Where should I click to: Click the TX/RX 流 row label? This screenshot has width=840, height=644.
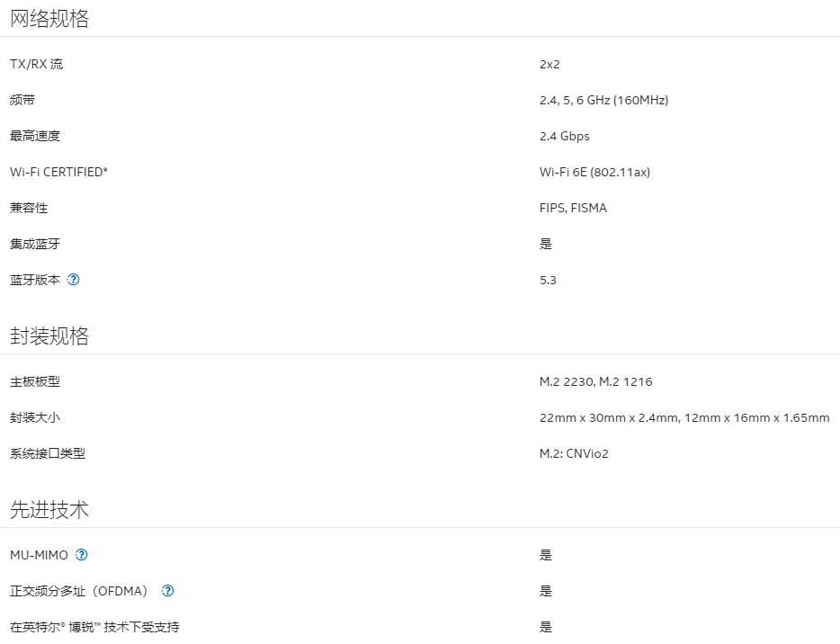tap(37, 64)
